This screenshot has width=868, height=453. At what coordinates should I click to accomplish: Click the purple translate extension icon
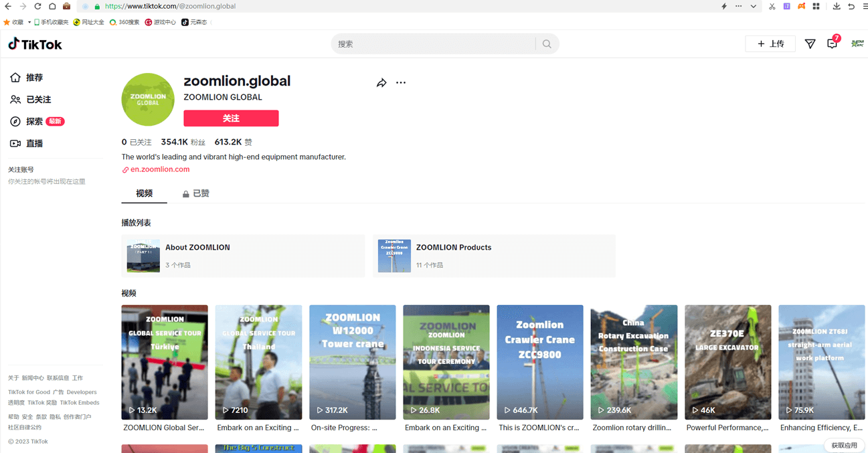(786, 6)
